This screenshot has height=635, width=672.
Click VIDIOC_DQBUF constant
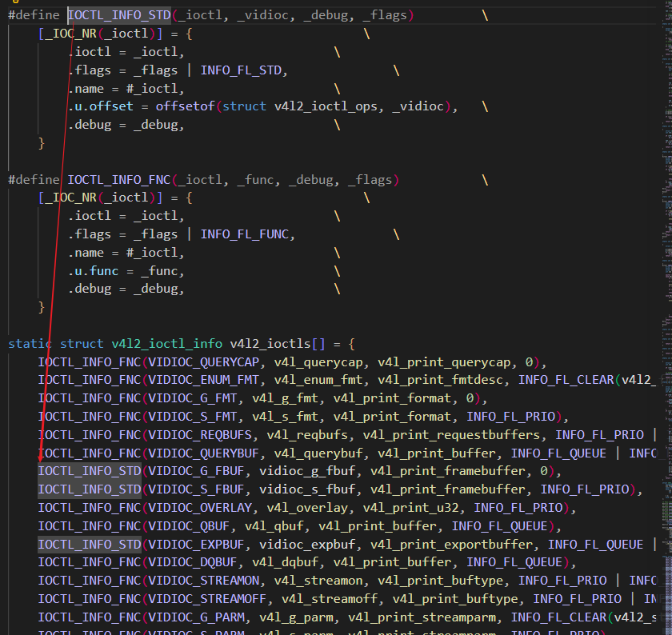point(193,561)
